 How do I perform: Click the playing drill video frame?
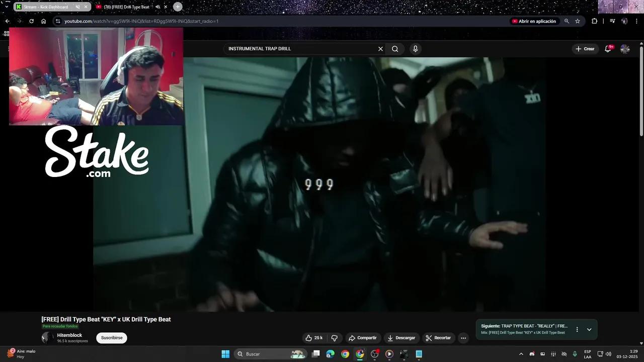click(x=319, y=184)
